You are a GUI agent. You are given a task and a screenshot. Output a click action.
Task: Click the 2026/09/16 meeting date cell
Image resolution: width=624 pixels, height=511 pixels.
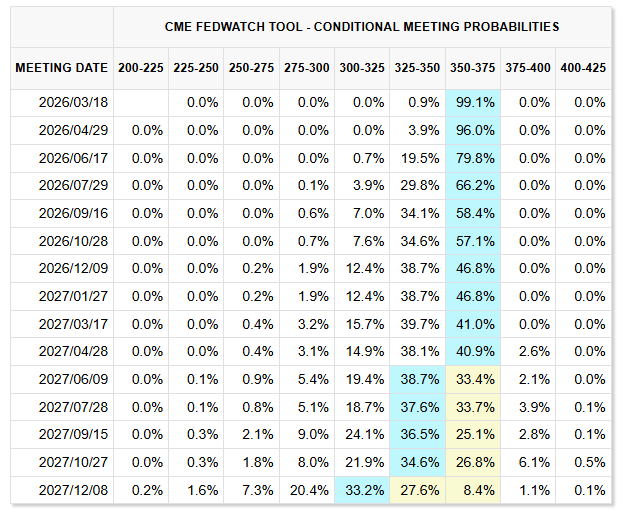(75, 213)
